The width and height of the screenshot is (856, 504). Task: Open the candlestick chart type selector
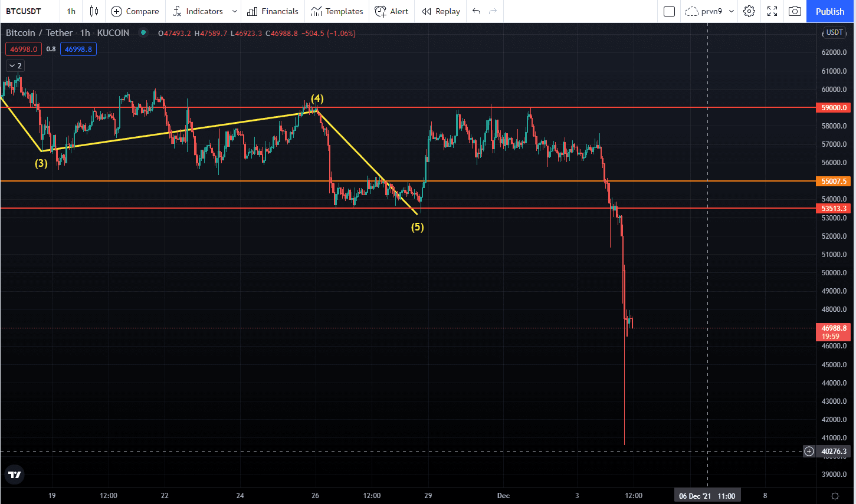click(x=94, y=11)
